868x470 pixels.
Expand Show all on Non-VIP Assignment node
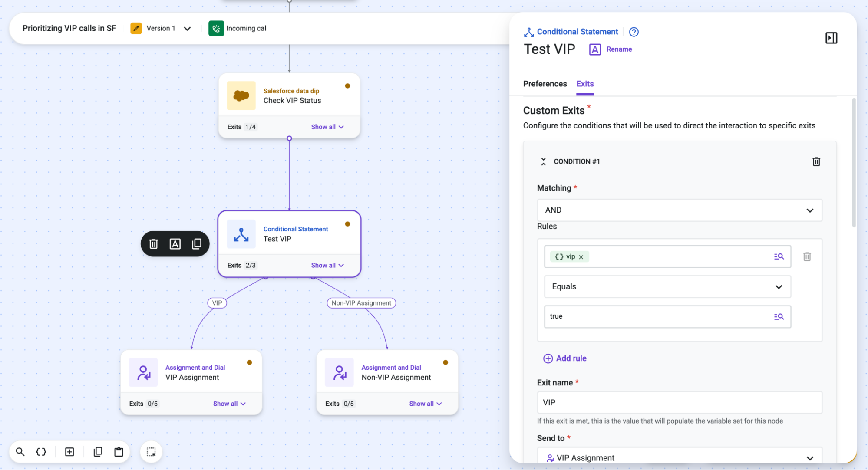pyautogui.click(x=426, y=404)
